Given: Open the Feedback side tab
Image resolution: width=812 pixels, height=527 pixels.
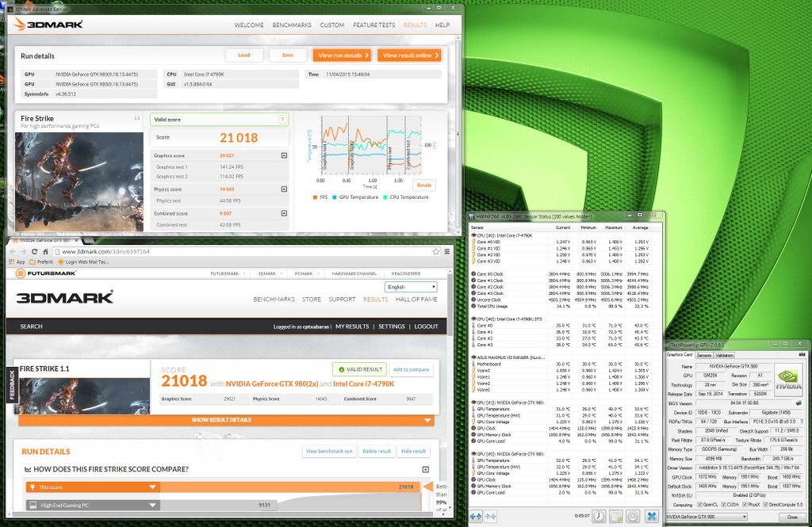Looking at the screenshot, I should (x=13, y=385).
